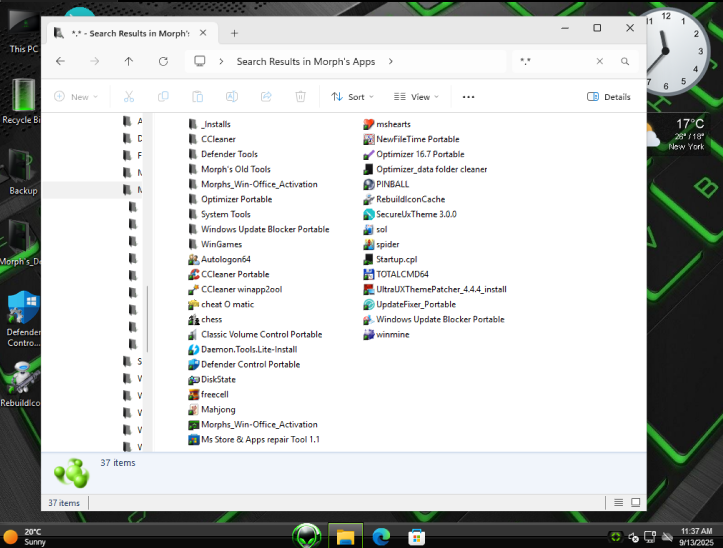
Task: Select Ms Store & Apps repair Tool icon
Action: point(193,440)
